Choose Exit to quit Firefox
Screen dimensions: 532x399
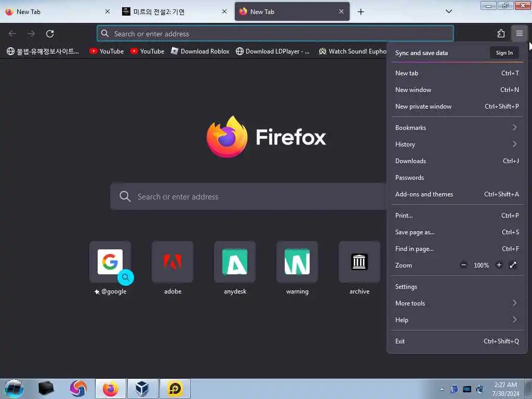457,341
